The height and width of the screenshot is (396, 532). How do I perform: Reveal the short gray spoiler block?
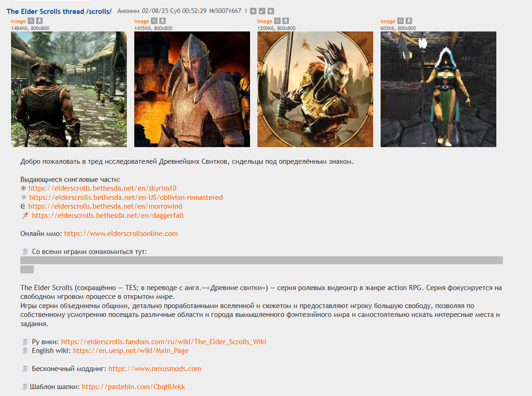point(27,270)
